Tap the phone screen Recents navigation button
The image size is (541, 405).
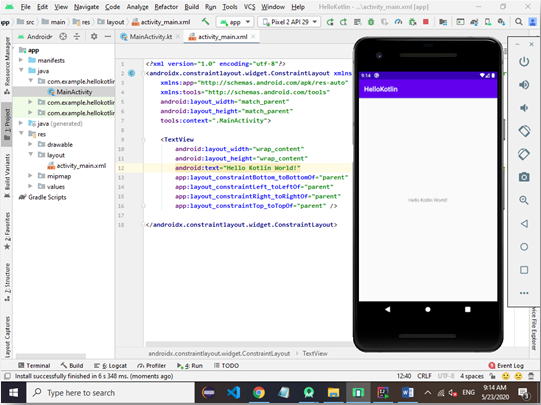(x=468, y=309)
